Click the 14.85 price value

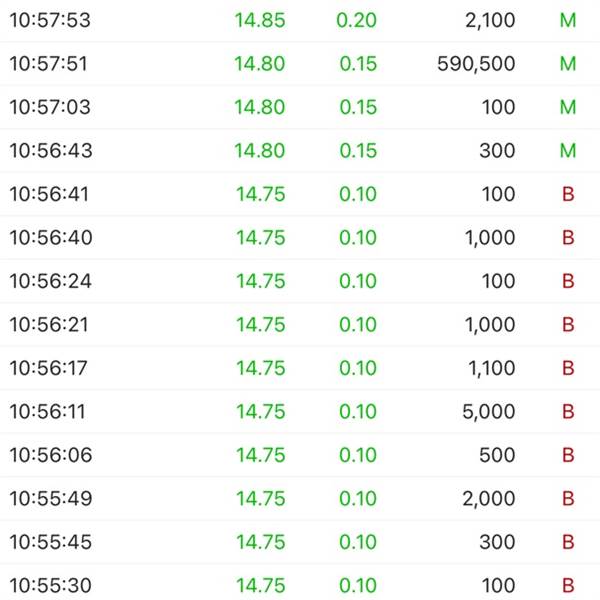pos(260,21)
